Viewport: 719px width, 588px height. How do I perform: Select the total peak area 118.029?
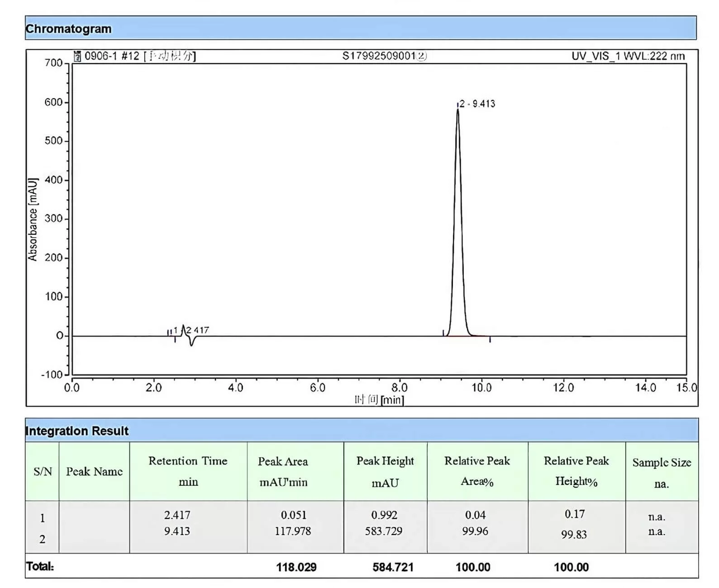(296, 567)
